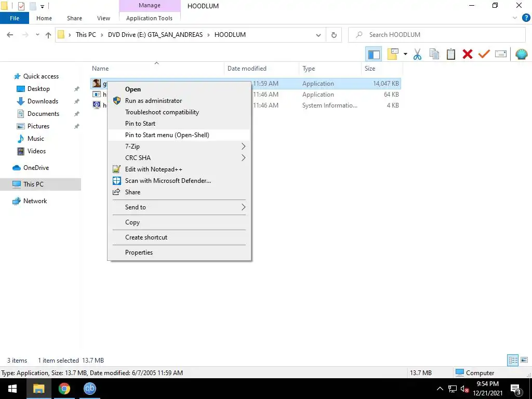The width and height of the screenshot is (532, 399).
Task: Choose Copy from context menu
Action: 179,222
